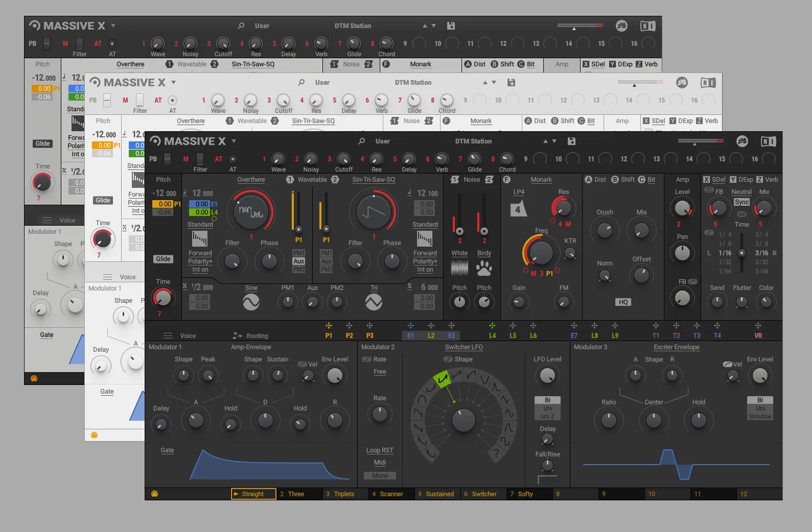
Task: Enable Sync in the delay effect
Action: 741,202
